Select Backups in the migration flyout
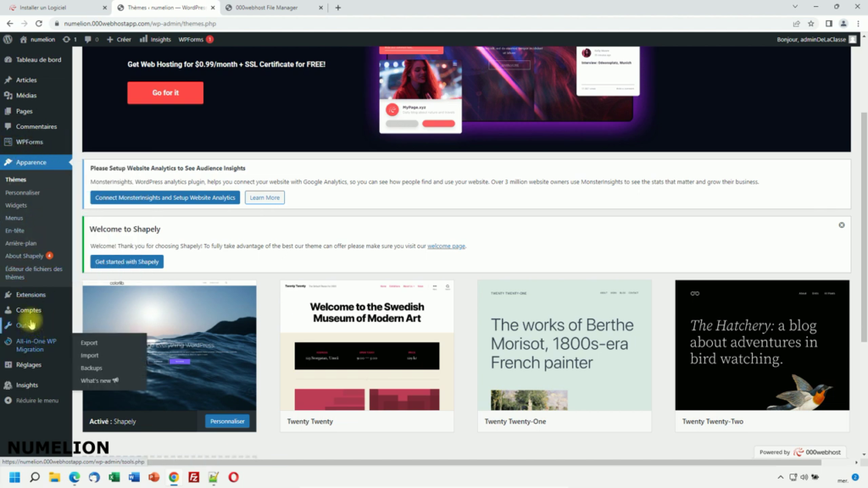The image size is (868, 488). pyautogui.click(x=92, y=368)
